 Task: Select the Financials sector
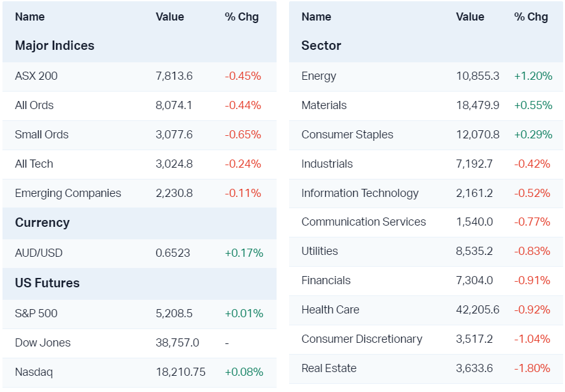point(326,280)
